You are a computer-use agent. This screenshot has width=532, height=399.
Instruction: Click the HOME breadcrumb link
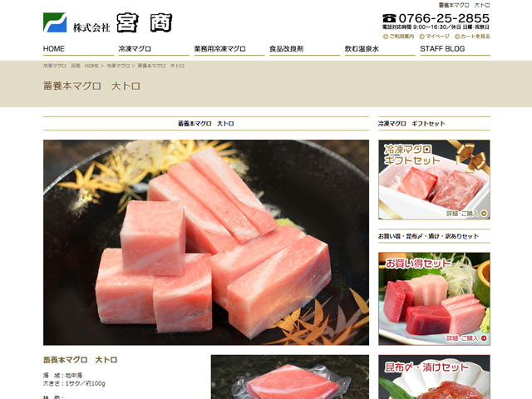[91, 66]
